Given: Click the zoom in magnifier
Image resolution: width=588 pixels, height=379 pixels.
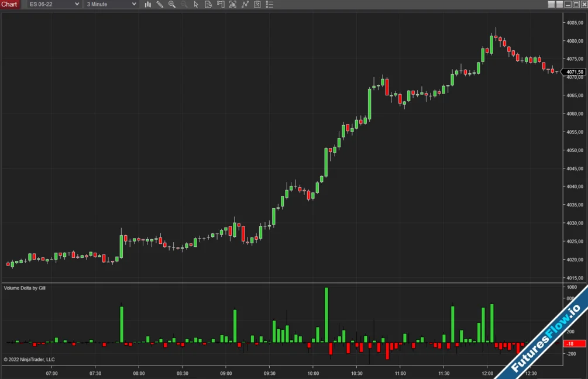Looking at the screenshot, I should point(172,4).
